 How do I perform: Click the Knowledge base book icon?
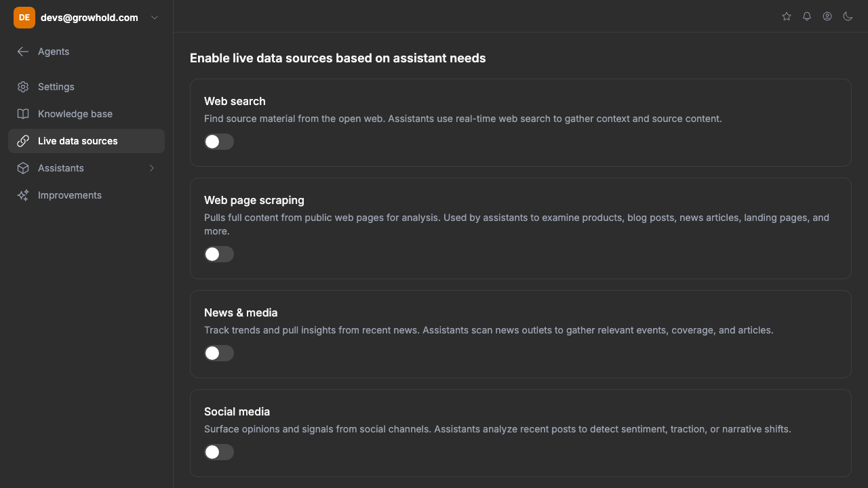click(x=23, y=114)
